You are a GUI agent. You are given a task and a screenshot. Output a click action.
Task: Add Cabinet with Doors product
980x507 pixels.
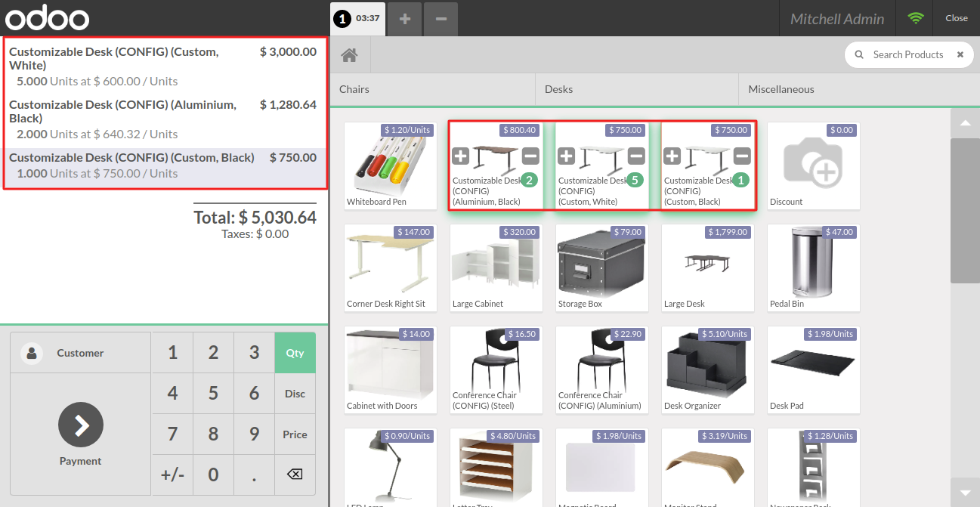pyautogui.click(x=391, y=370)
